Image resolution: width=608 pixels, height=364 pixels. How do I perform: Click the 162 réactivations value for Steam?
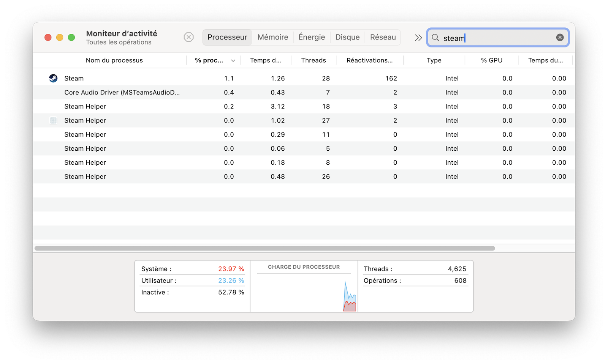coord(391,79)
